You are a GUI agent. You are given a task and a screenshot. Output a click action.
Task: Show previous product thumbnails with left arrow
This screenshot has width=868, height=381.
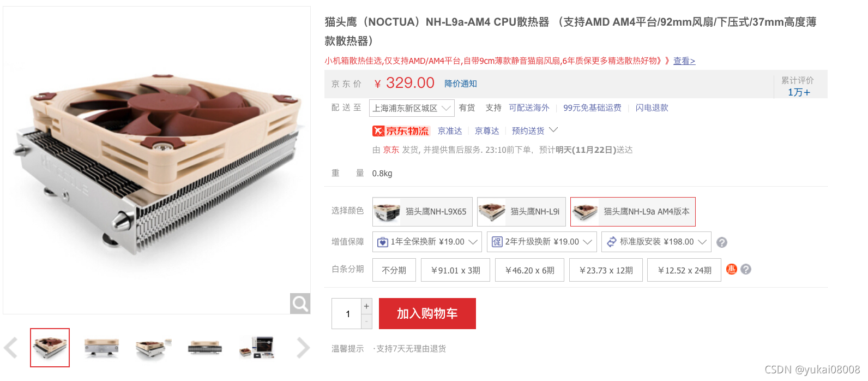[x=11, y=348]
